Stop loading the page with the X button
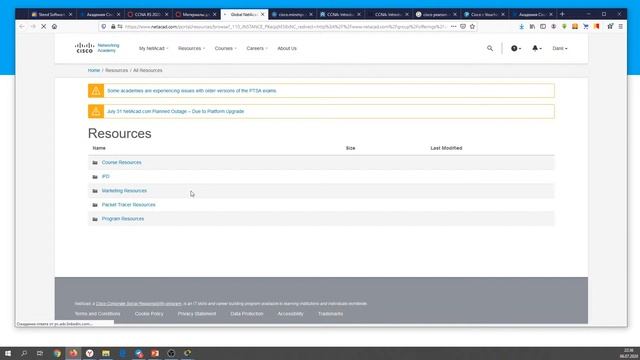This screenshot has height=360, width=640. coord(43,27)
